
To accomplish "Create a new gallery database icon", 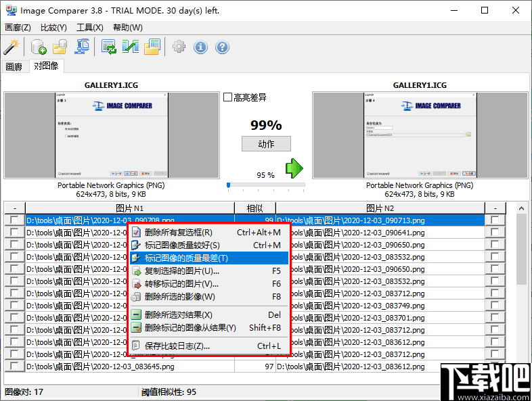I will (x=39, y=47).
